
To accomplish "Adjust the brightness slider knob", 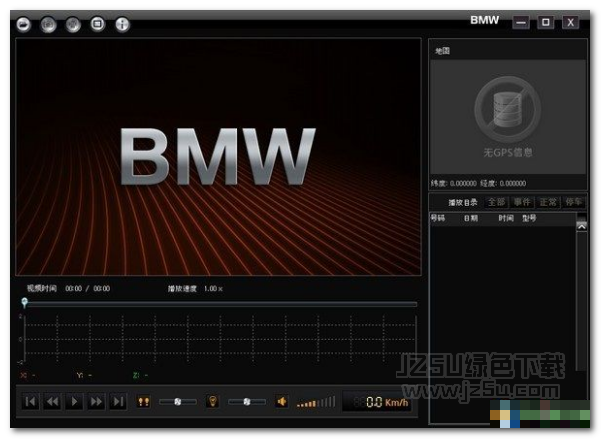I will (247, 402).
